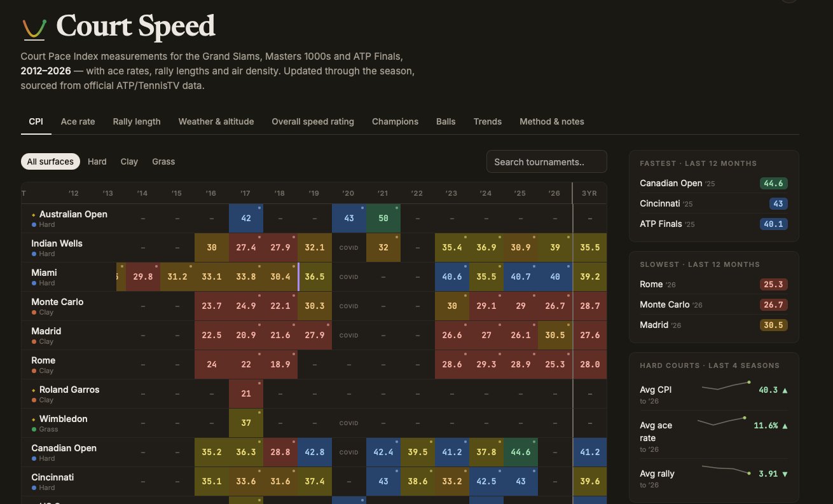
Task: Click the Avg rally 3.91 value
Action: click(x=768, y=473)
